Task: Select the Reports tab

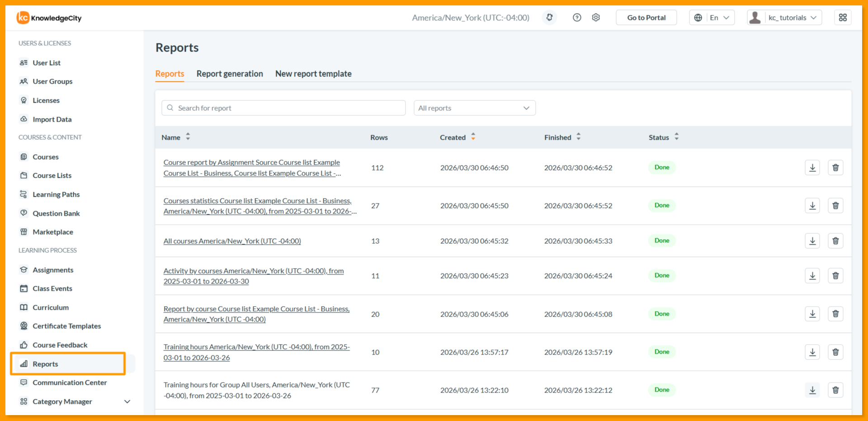Action: click(x=170, y=74)
